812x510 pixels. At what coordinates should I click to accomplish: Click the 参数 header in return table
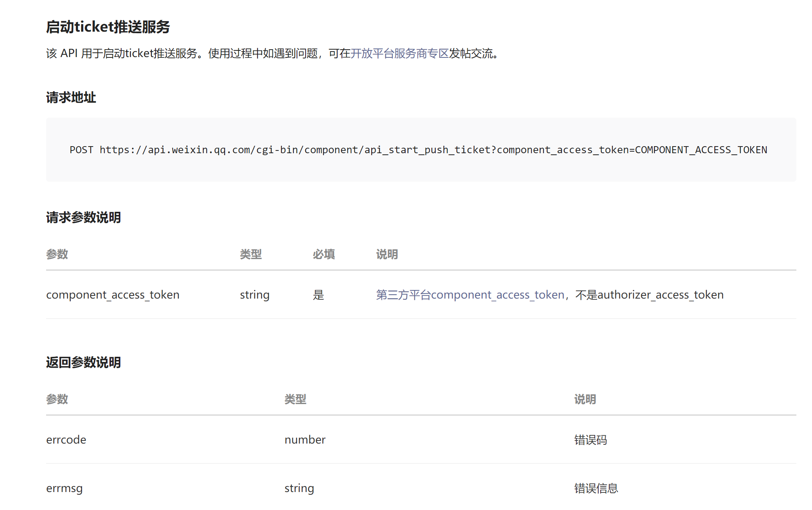[57, 399]
